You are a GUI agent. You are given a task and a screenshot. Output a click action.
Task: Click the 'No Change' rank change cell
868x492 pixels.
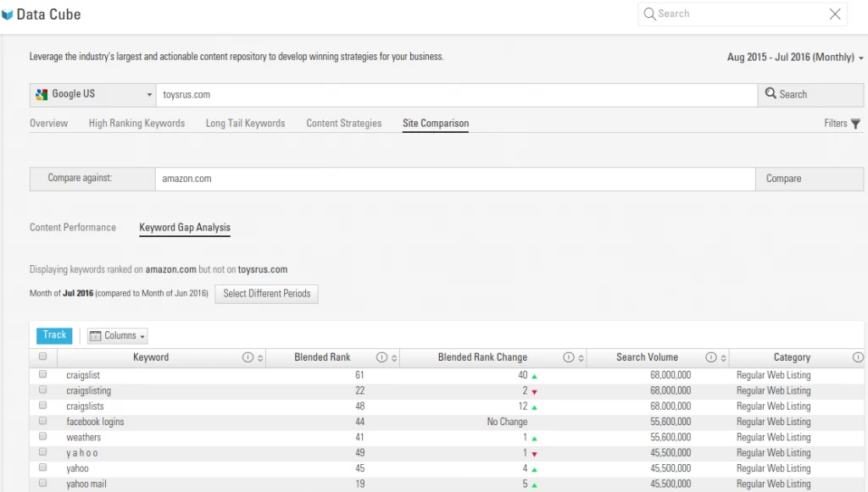[x=507, y=422]
